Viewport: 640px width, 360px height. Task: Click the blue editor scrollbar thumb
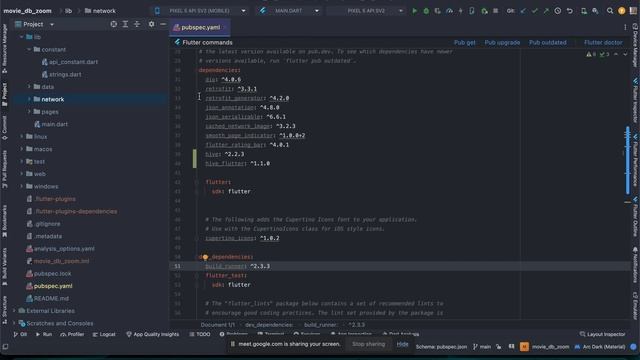tap(628, 160)
